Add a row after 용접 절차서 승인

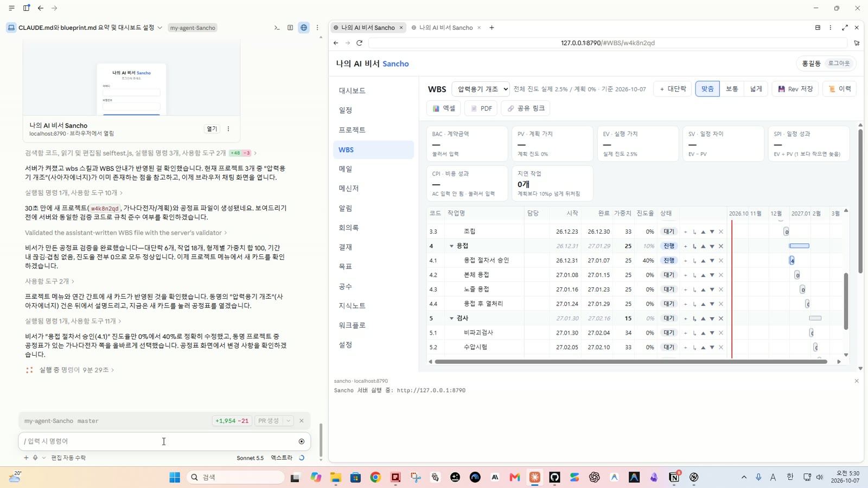point(685,261)
